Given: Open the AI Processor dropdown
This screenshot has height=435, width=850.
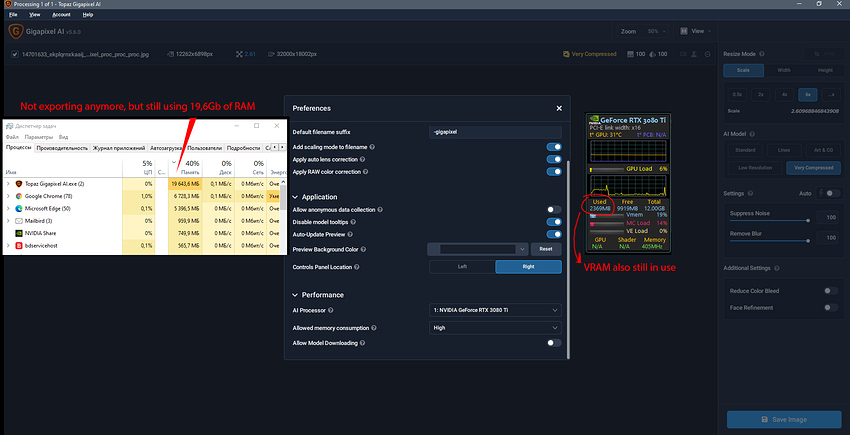Looking at the screenshot, I should 495,310.
